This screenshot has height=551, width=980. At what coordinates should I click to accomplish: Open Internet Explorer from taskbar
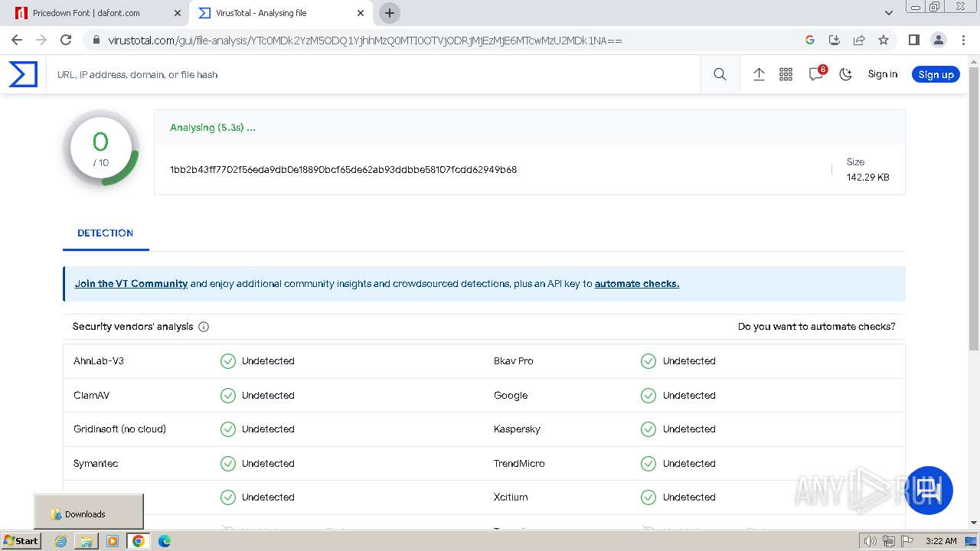[60, 541]
